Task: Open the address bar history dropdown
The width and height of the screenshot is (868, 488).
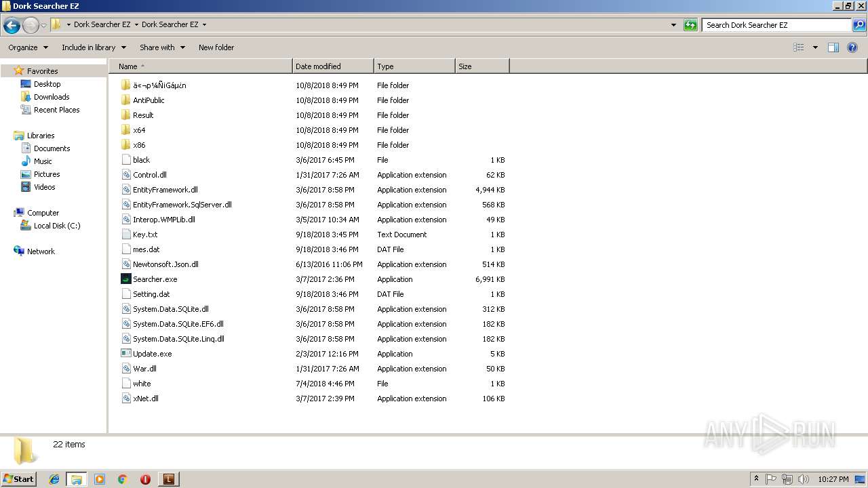Action: (673, 25)
